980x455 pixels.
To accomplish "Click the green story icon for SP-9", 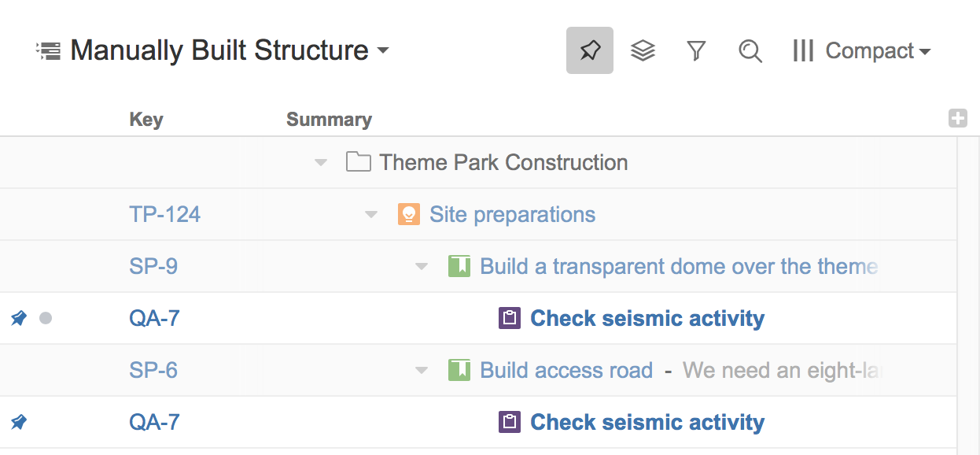I will [459, 266].
